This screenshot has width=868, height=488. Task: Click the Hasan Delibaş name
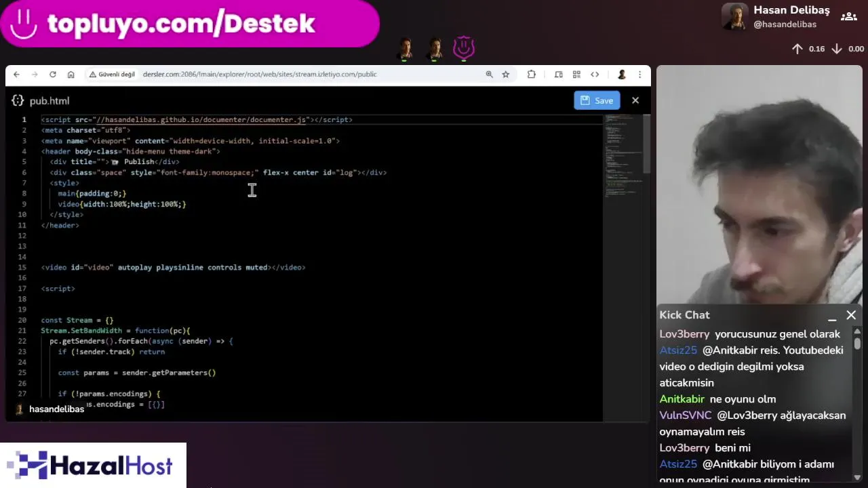tap(791, 10)
